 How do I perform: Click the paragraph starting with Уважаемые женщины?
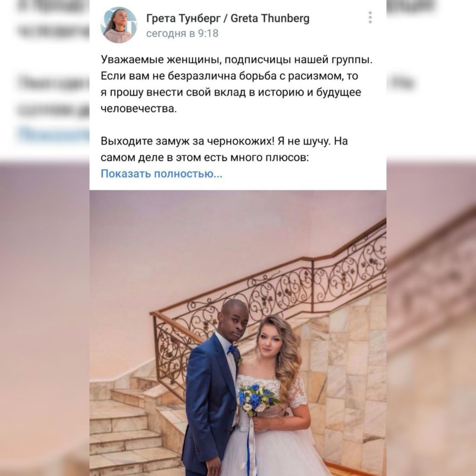pyautogui.click(x=237, y=84)
